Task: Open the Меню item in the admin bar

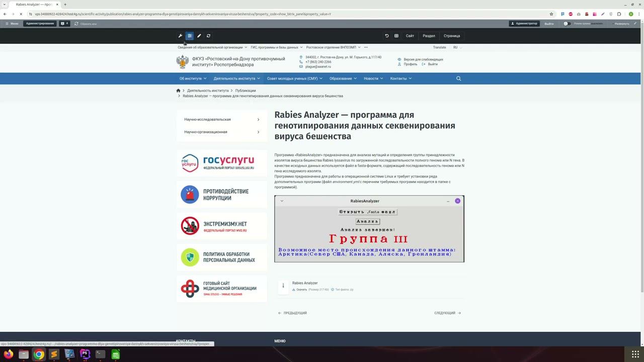Action: 12,24
